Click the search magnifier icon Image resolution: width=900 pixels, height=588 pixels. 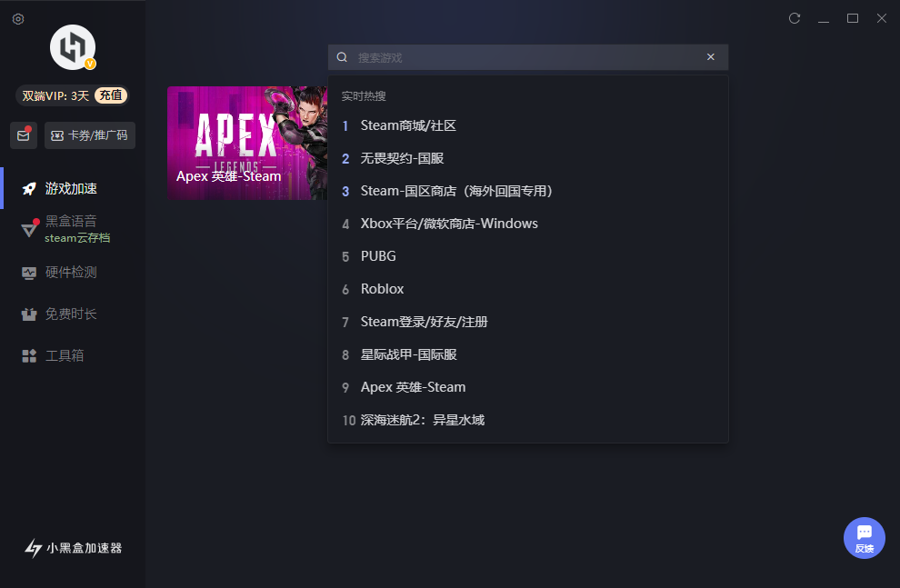pos(342,57)
